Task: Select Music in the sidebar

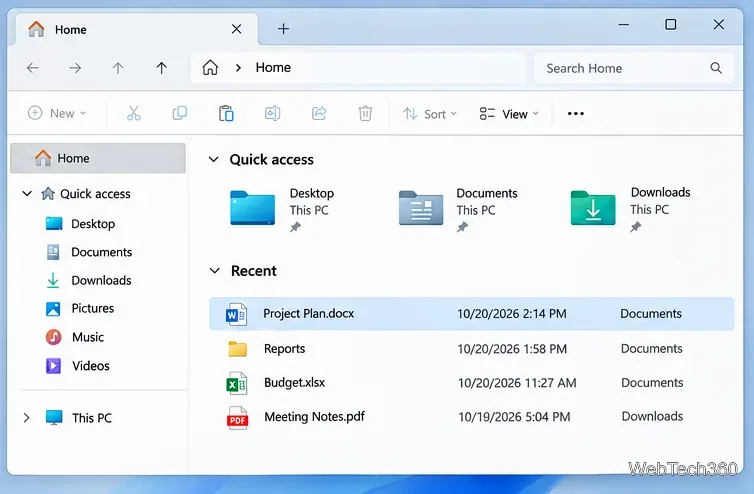Action: [x=88, y=337]
